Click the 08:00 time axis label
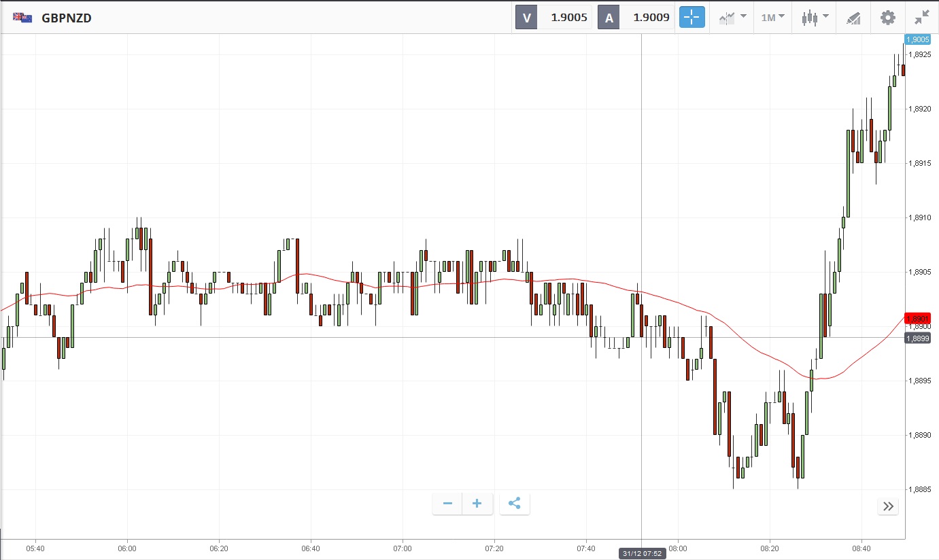This screenshot has height=560, width=939. [x=678, y=548]
